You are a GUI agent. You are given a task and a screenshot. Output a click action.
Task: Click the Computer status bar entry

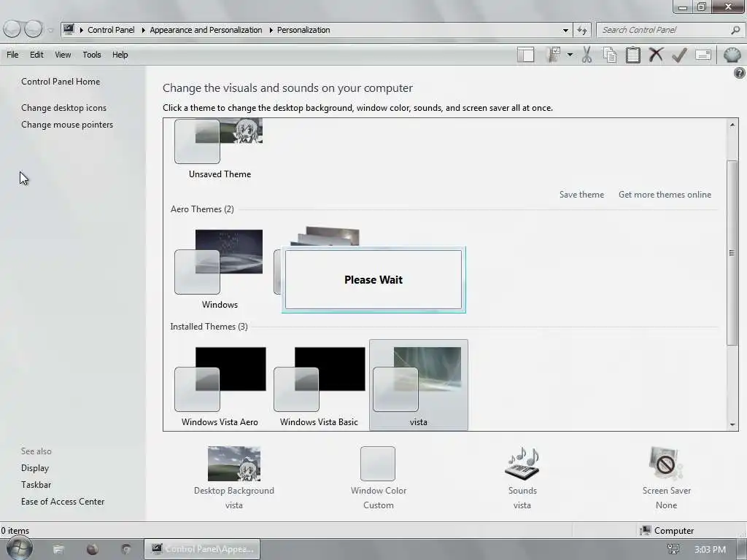(667, 531)
